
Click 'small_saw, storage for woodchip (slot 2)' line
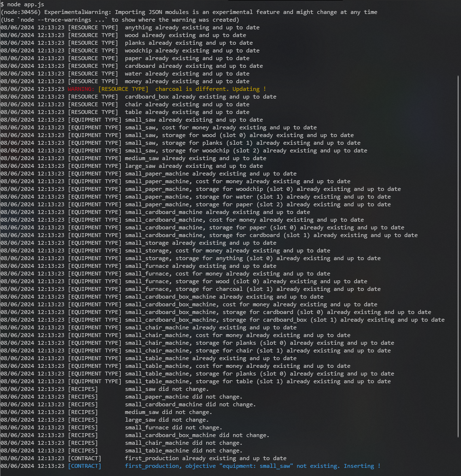pyautogui.click(x=184, y=150)
